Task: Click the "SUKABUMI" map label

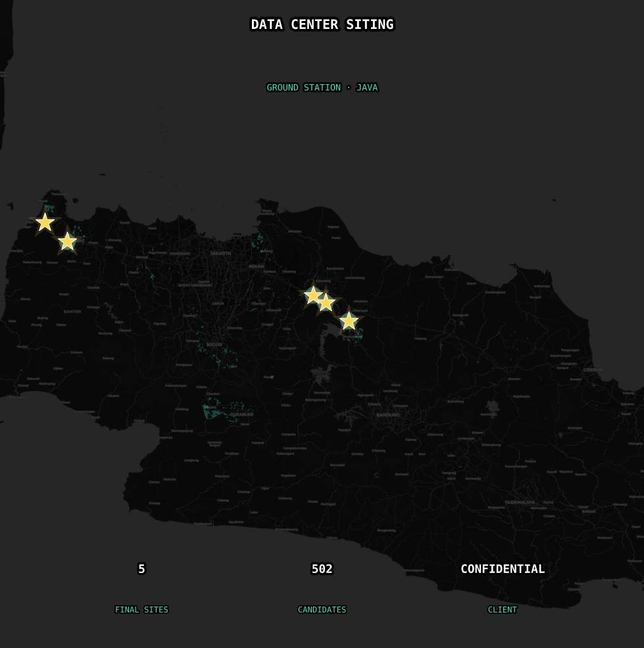Action: point(242,414)
